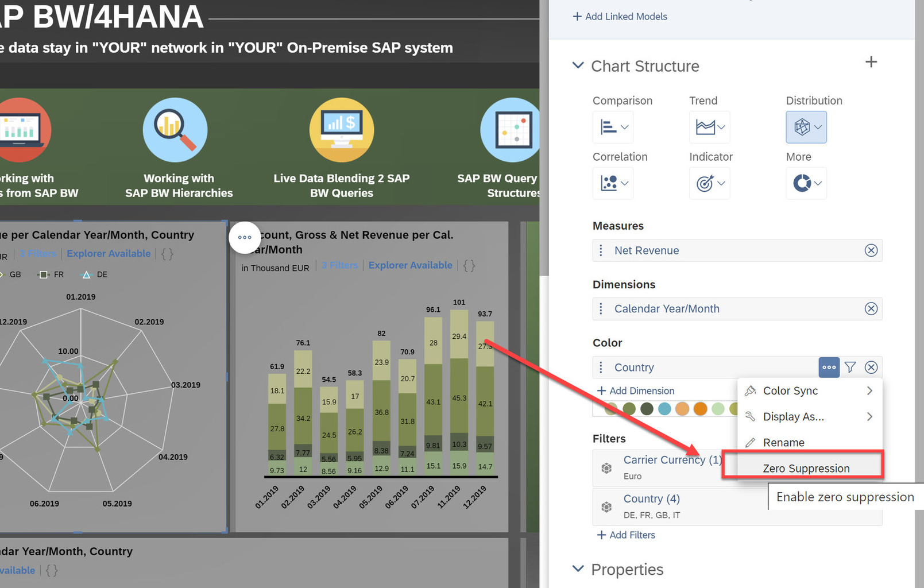Viewport: 924px width, 588px height.
Task: Toggle DE legend entry in radar chart
Action: [95, 274]
